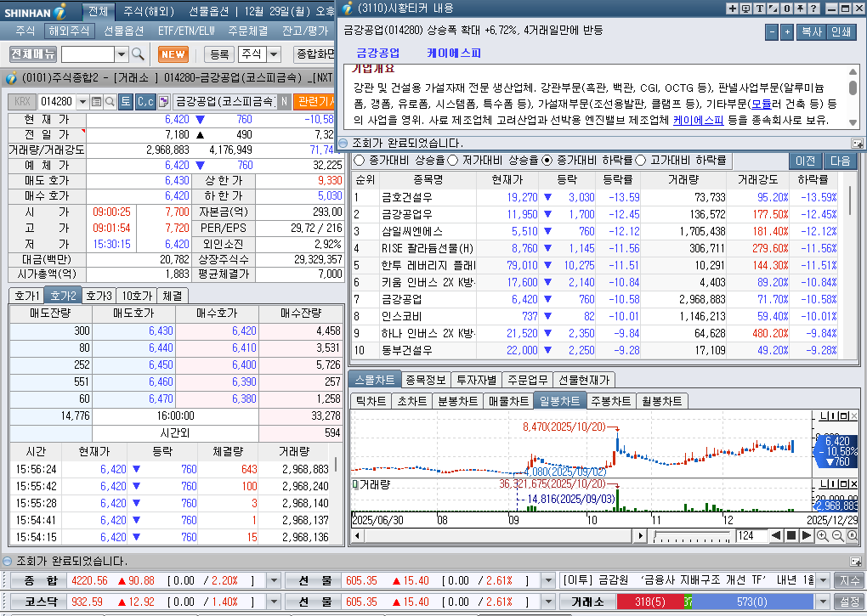The height and width of the screenshot is (616, 867).
Task: Click the N badge next to 금강공업 name
Action: tap(284, 102)
